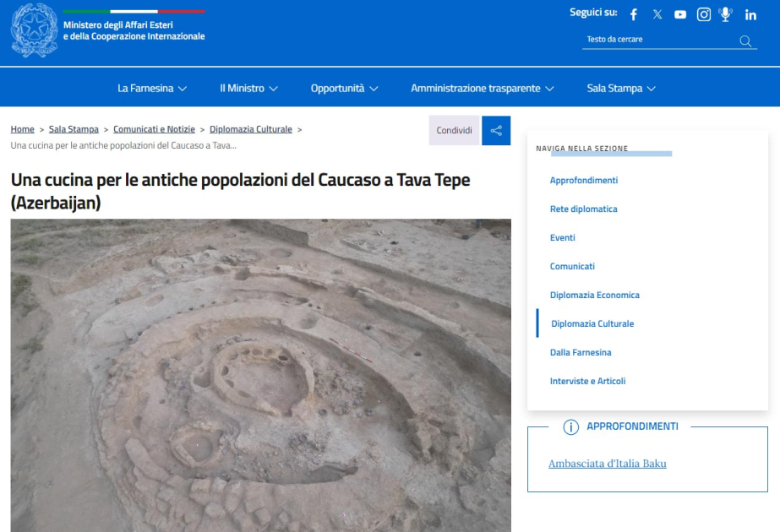Click the article headline about Tava Tepe

pos(240,191)
